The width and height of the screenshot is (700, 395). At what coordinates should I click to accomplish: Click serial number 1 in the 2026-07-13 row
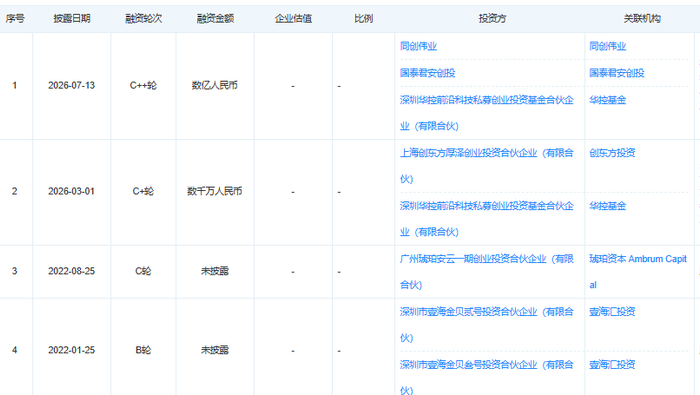tap(15, 85)
